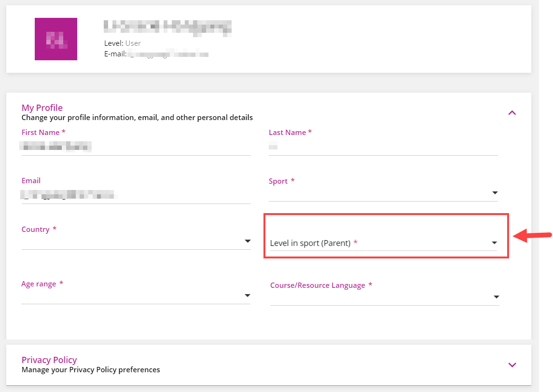Image resolution: width=553 pixels, height=392 pixels.
Task: Click the Age range field
Action: pyautogui.click(x=136, y=296)
